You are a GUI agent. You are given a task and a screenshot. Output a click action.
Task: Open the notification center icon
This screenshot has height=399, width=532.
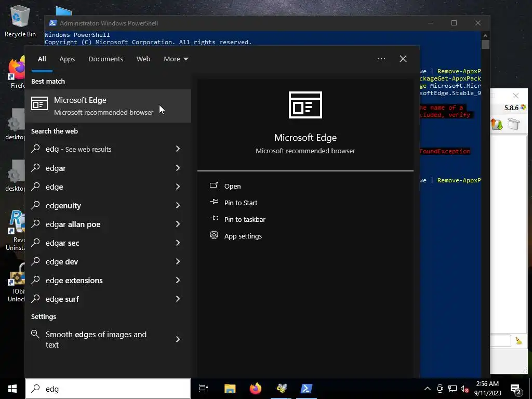coord(517,389)
